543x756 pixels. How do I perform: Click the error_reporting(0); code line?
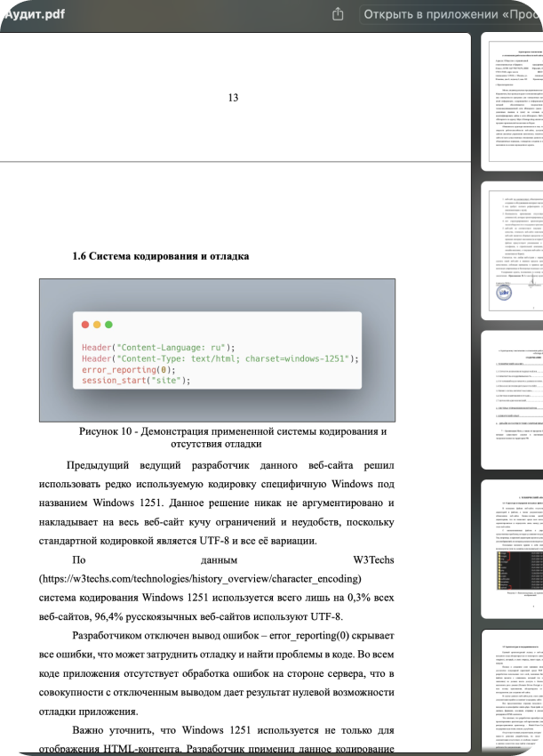[x=129, y=370]
